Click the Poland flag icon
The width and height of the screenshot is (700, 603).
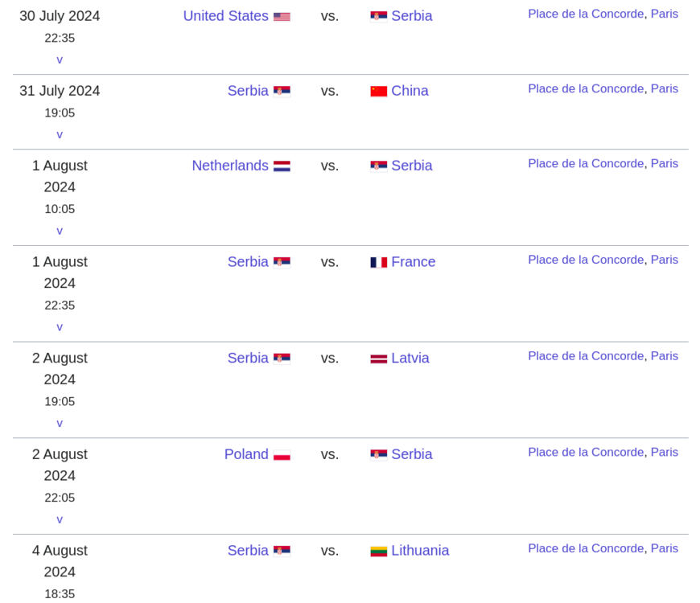coord(282,455)
